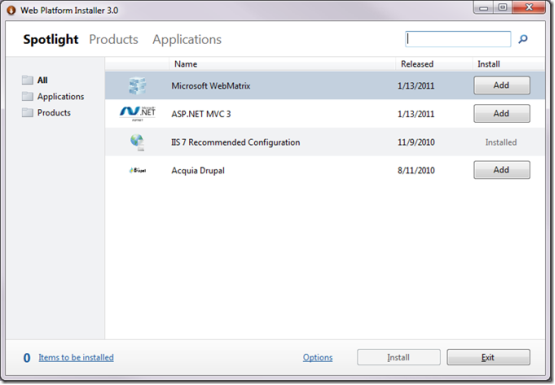Click the search magnifier icon

523,39
